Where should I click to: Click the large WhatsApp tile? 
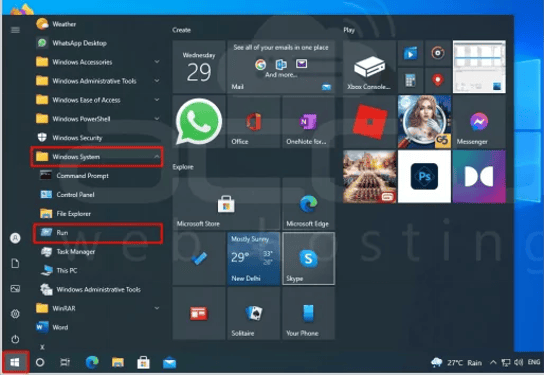pos(199,122)
